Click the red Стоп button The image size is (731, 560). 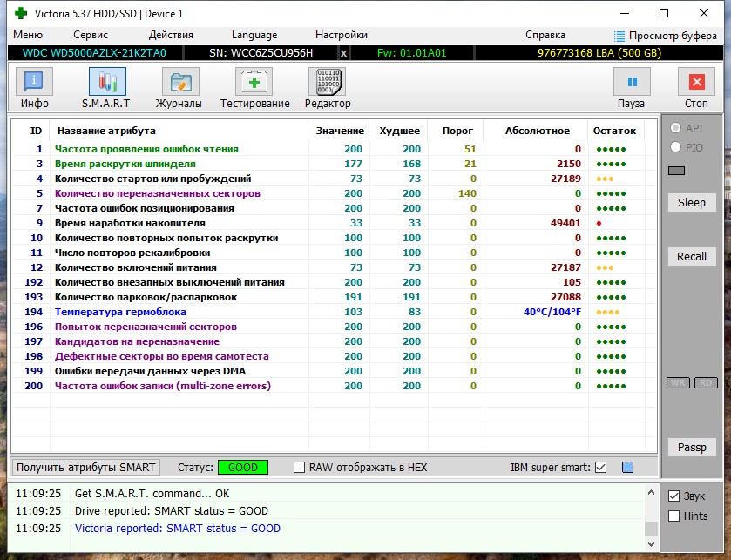tap(696, 82)
